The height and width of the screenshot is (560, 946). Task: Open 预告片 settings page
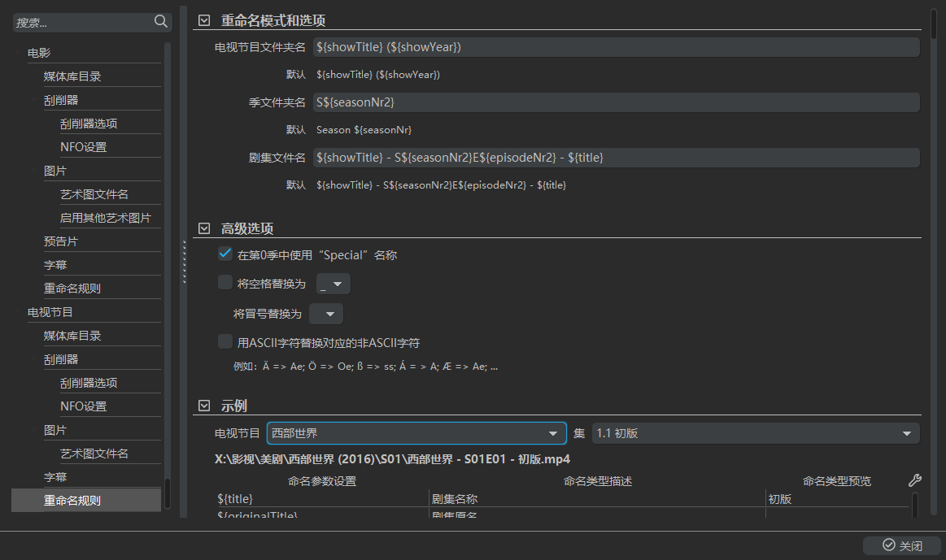[x=61, y=241]
